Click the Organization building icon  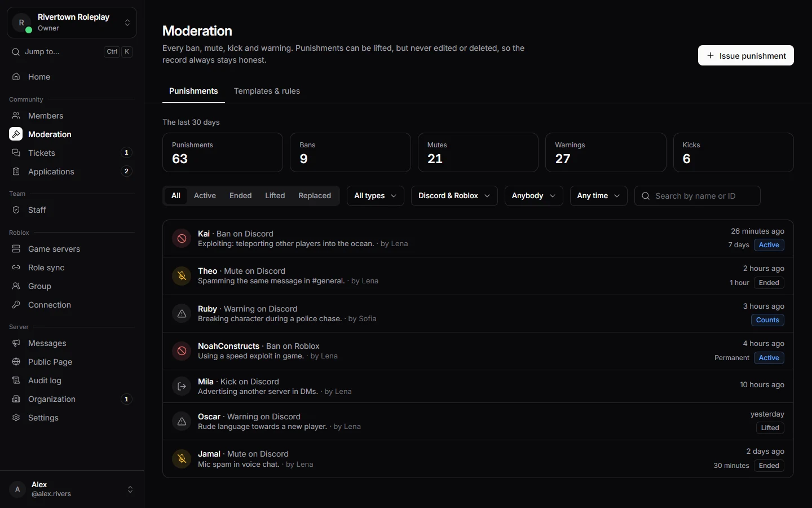tap(16, 399)
